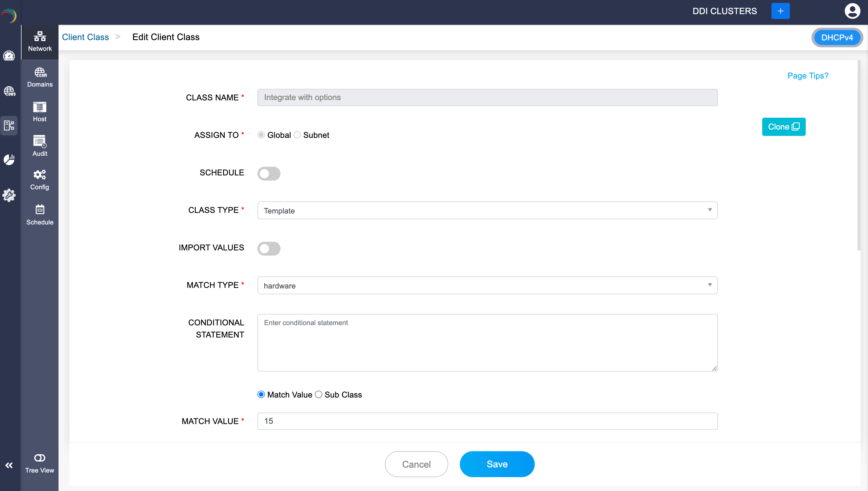The image size is (868, 491).
Task: Select the DHCPv4 tab badge
Action: click(x=837, y=38)
